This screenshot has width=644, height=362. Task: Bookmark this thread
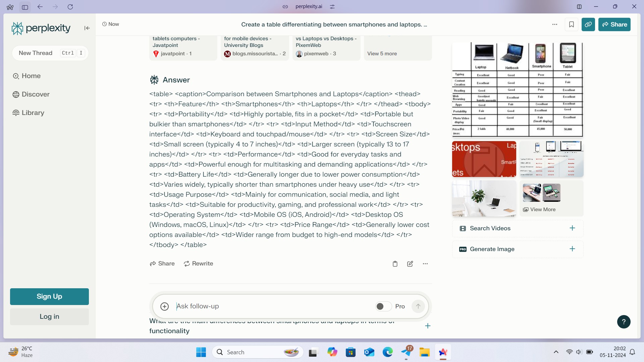click(572, 24)
